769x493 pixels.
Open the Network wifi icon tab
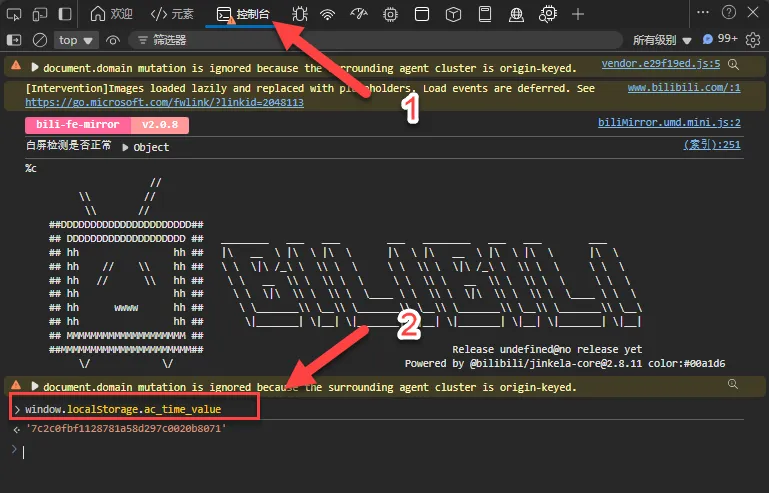[327, 14]
